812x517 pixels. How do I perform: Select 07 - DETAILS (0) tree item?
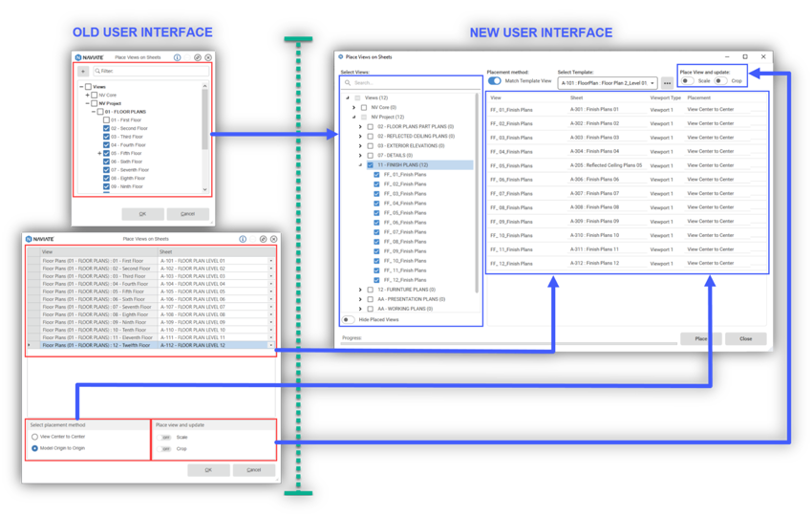coord(395,156)
